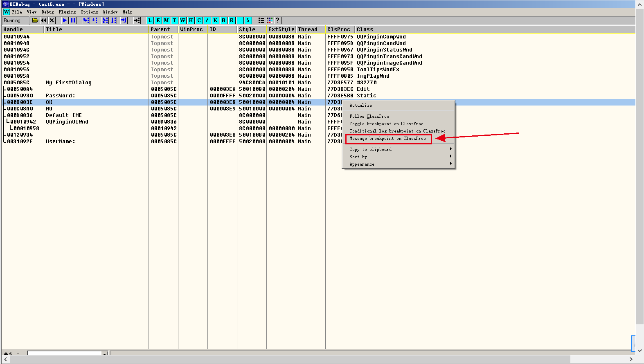Click the ExtStyle column header

coord(281,29)
